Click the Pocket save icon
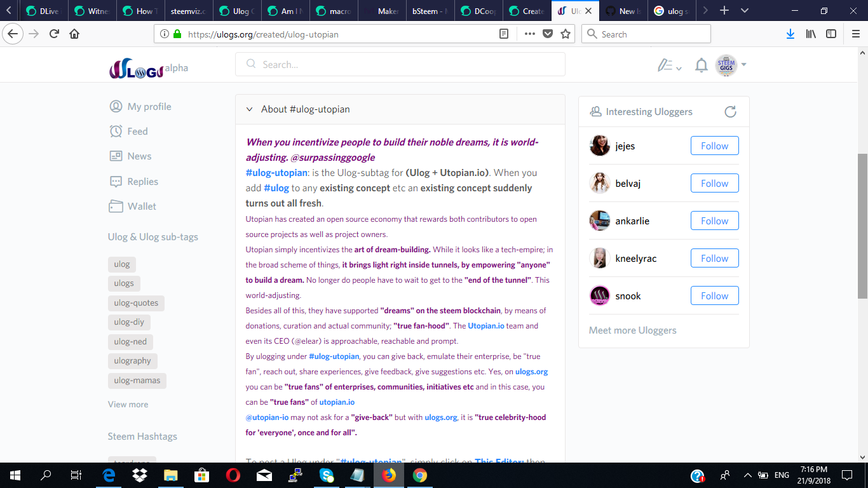The width and height of the screenshot is (868, 488). pos(547,34)
